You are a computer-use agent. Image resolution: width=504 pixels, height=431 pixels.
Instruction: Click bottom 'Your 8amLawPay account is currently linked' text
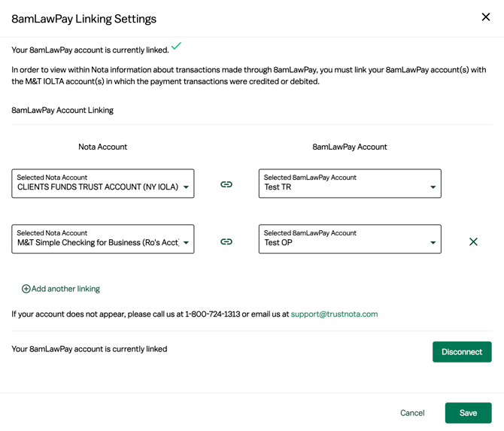point(90,349)
